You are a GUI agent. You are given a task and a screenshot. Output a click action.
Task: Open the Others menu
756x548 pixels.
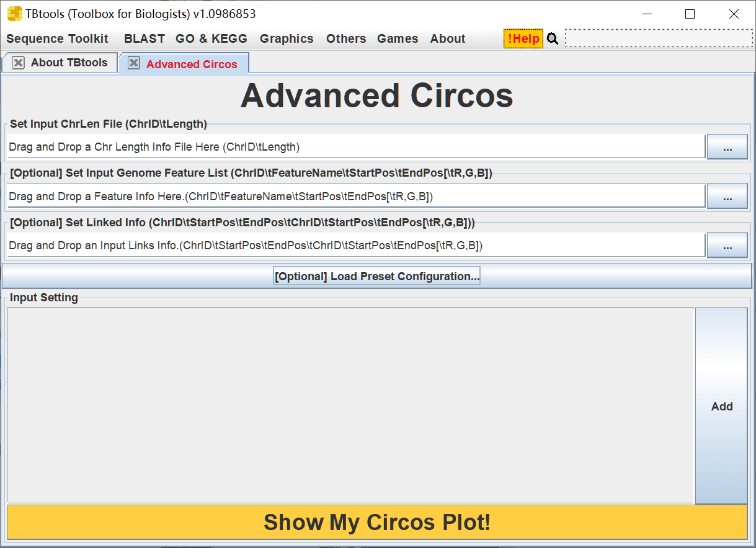(346, 38)
